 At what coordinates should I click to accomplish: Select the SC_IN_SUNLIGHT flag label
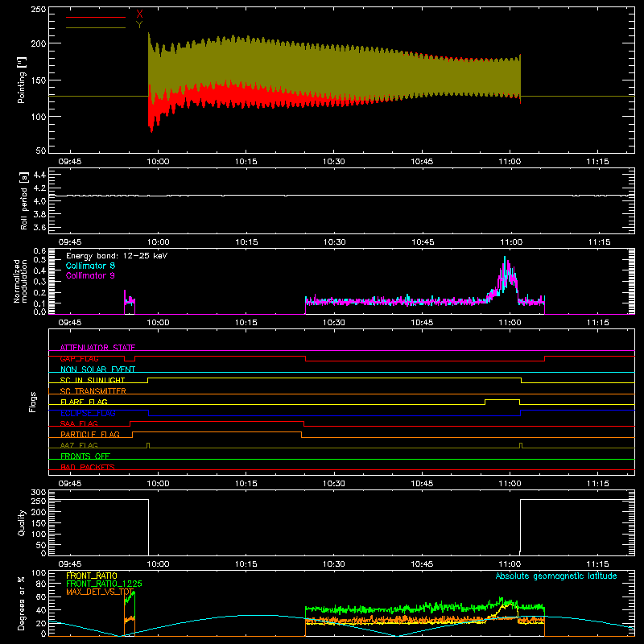point(93,380)
